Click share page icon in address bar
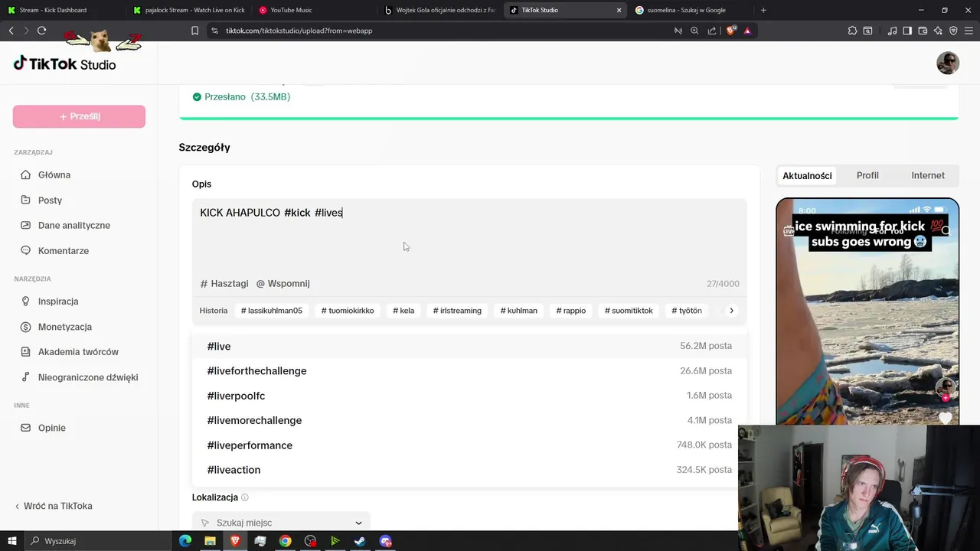The image size is (980, 551). 712,31
